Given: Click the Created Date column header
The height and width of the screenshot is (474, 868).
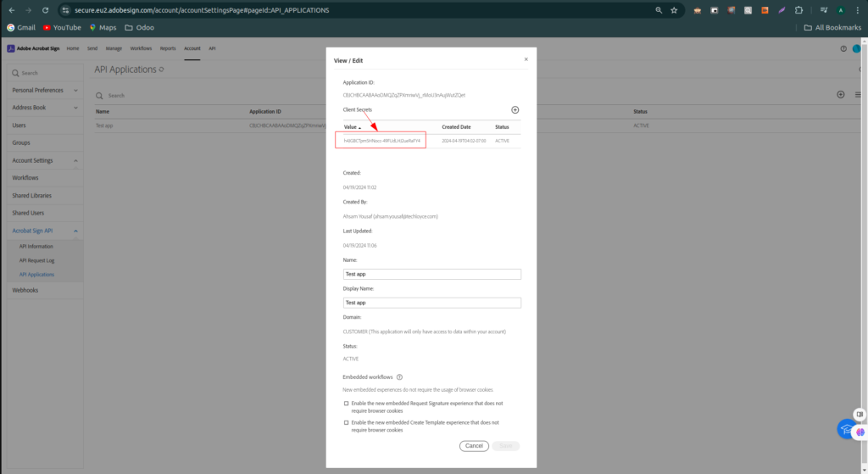Looking at the screenshot, I should pyautogui.click(x=456, y=127).
